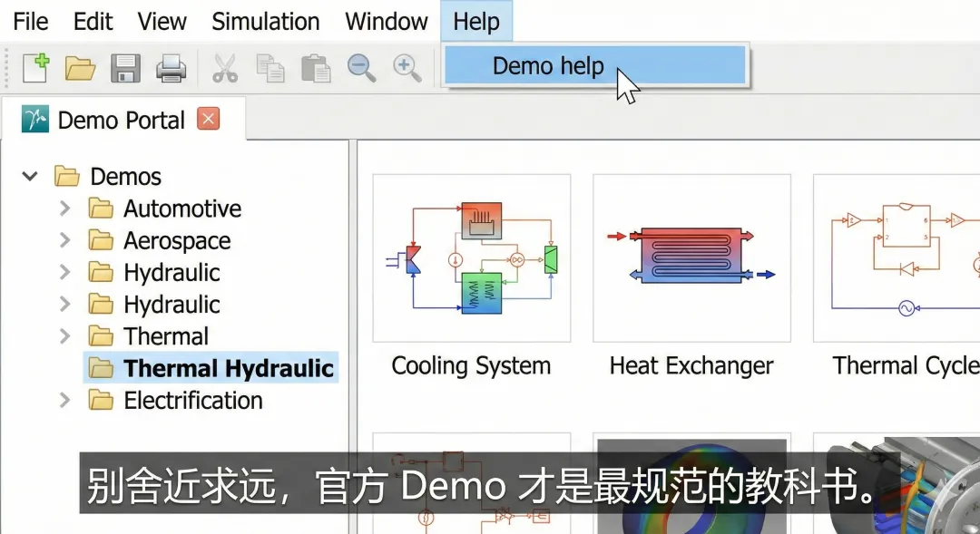Expand the second Hydraulic folder

(x=64, y=304)
